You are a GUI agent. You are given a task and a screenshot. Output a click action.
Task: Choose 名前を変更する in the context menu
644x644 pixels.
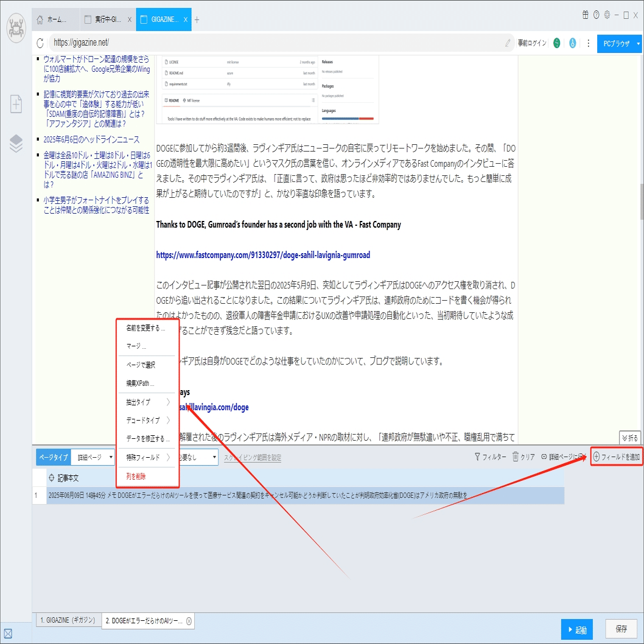pos(145,327)
